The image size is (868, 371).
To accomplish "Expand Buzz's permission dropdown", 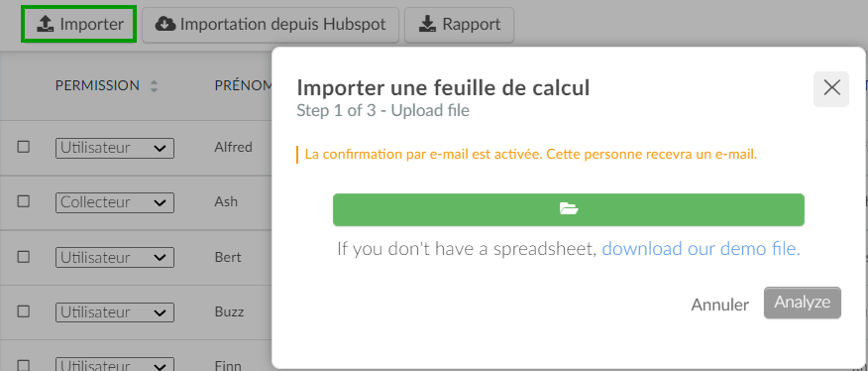I will 115,312.
